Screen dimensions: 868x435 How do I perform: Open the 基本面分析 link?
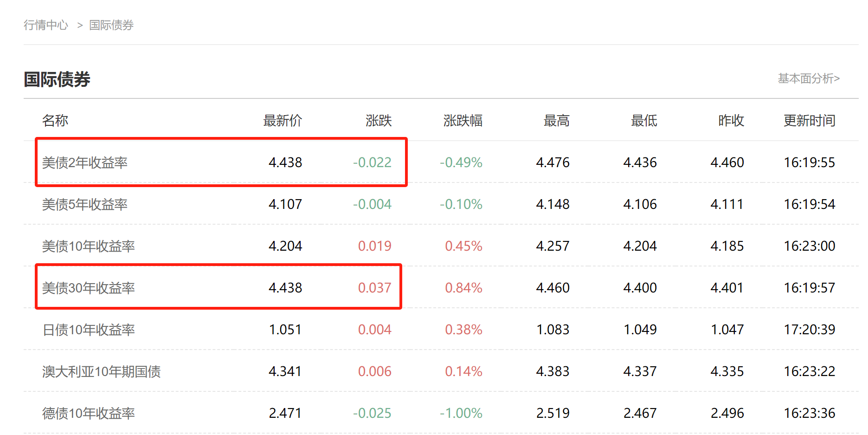808,78
